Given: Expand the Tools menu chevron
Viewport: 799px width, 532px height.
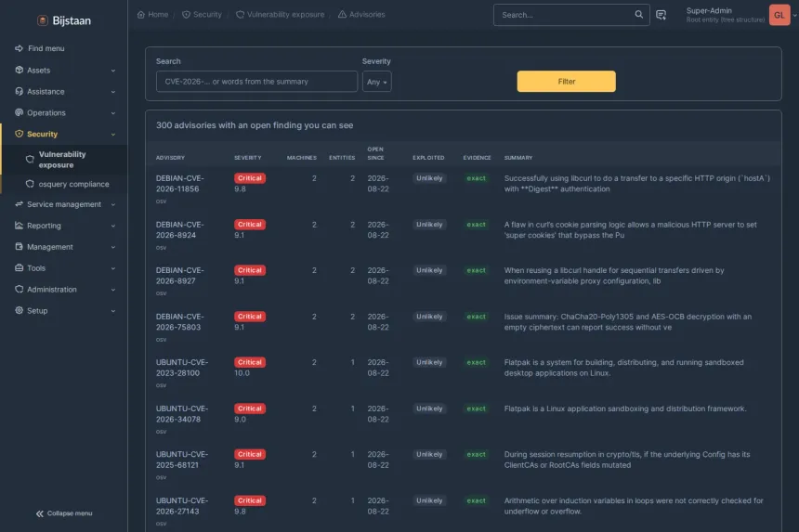Looking at the screenshot, I should [x=113, y=268].
